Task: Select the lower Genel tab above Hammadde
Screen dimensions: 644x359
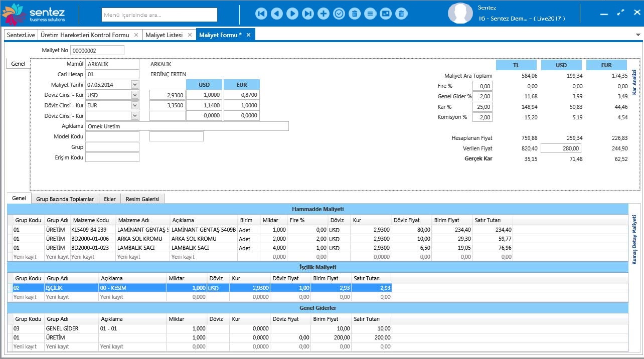Action: 19,199
